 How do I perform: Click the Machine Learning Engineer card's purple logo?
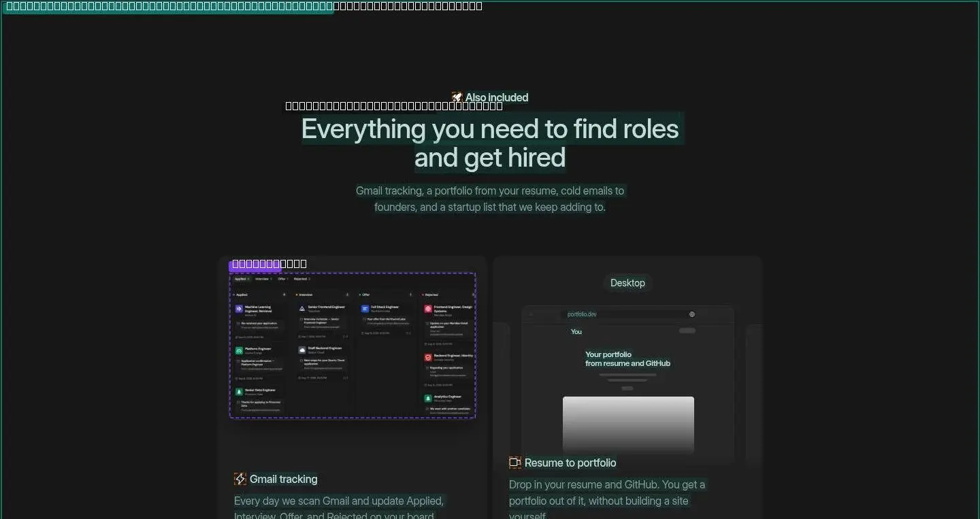click(x=239, y=309)
